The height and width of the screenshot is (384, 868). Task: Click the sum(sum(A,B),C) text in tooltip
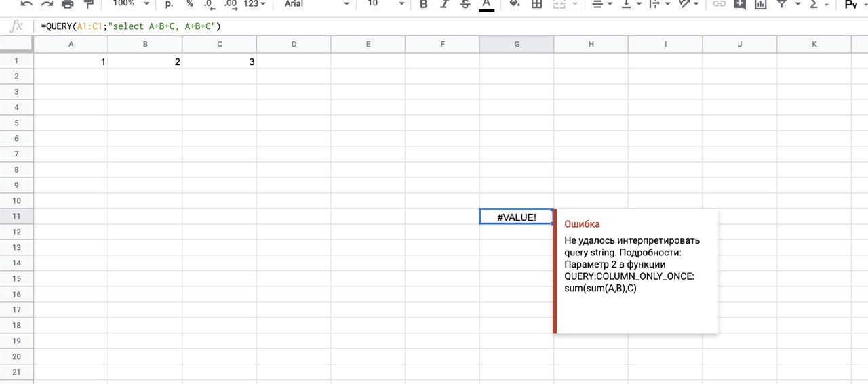coord(600,289)
